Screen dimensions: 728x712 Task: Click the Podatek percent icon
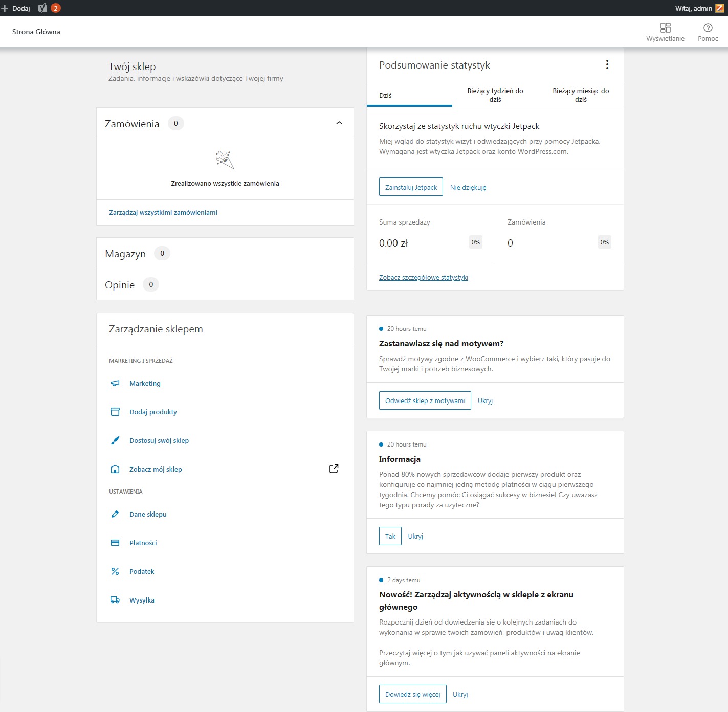pyautogui.click(x=115, y=571)
